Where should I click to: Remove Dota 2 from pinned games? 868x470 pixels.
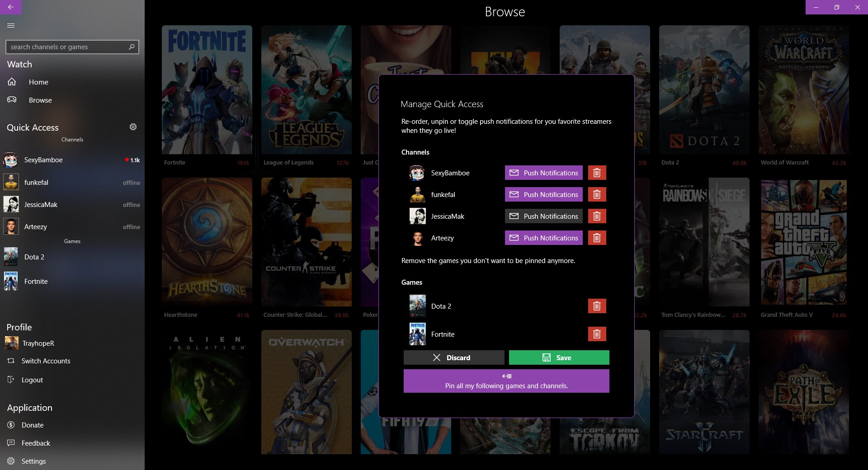click(x=597, y=306)
